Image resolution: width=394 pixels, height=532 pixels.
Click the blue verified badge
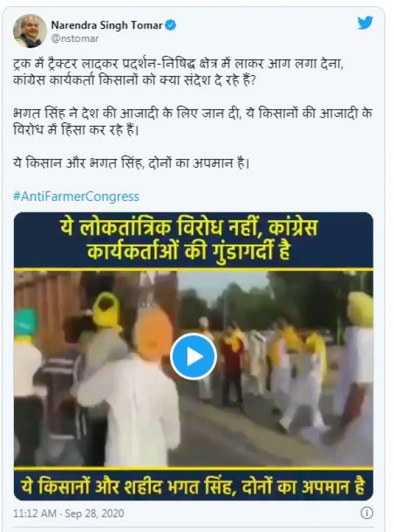tap(171, 25)
